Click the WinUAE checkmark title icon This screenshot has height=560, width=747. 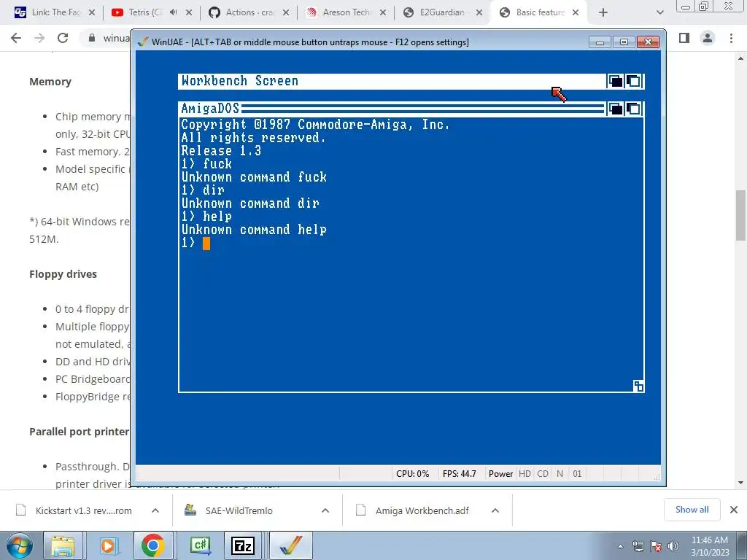click(142, 42)
